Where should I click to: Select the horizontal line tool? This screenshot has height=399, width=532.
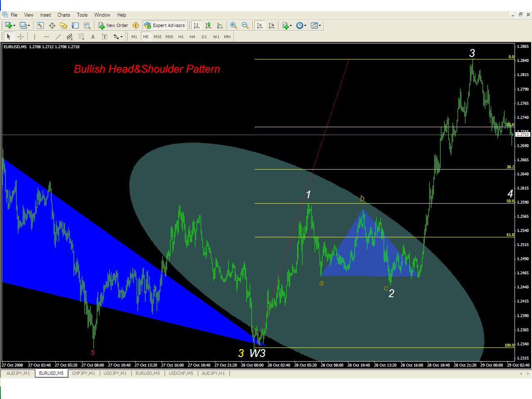pos(47,37)
